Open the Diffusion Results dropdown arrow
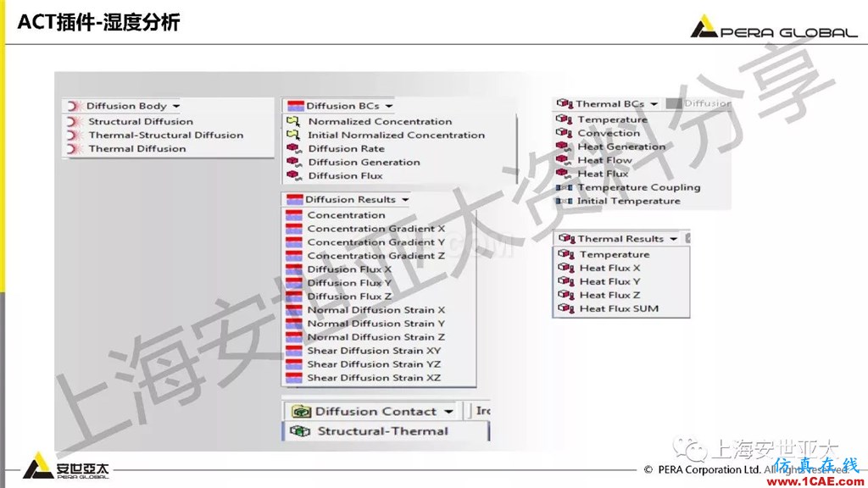This screenshot has width=868, height=488. click(x=405, y=199)
